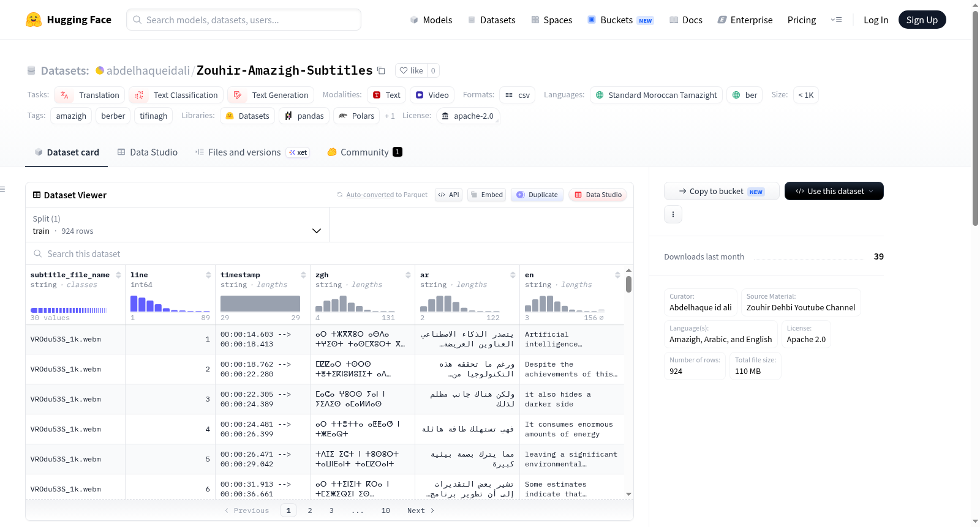
Task: Click the Text Classification task tag
Action: pos(176,95)
